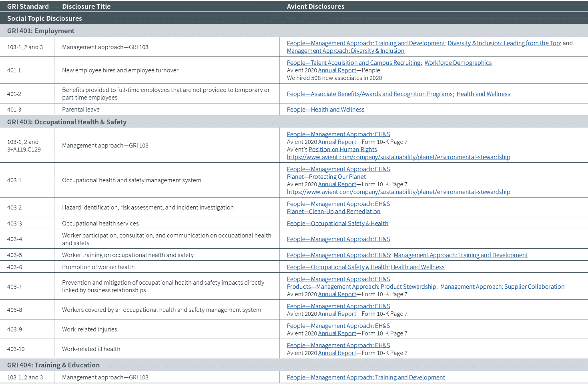The width and height of the screenshot is (588, 391).
Task: Click Planet—Protecting Our Planet link
Action: [326, 177]
